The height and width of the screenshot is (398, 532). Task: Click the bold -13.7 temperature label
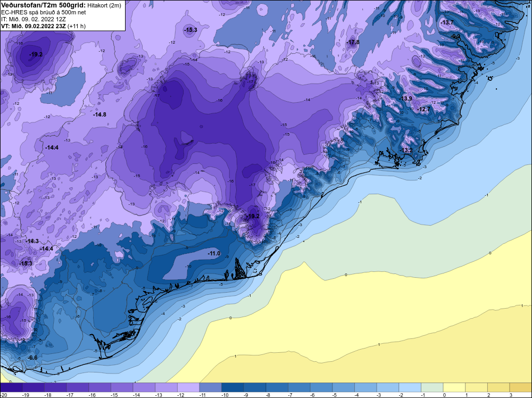[447, 22]
